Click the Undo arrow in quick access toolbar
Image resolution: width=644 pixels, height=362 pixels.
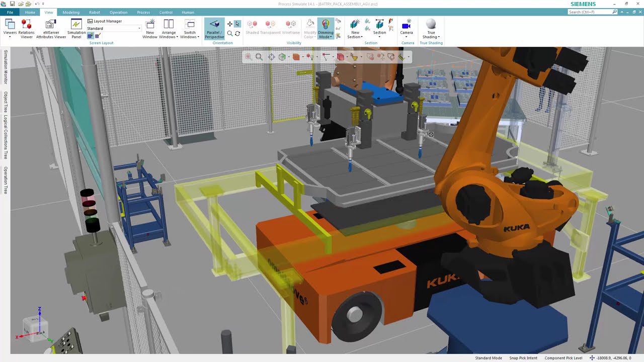pos(37,4)
